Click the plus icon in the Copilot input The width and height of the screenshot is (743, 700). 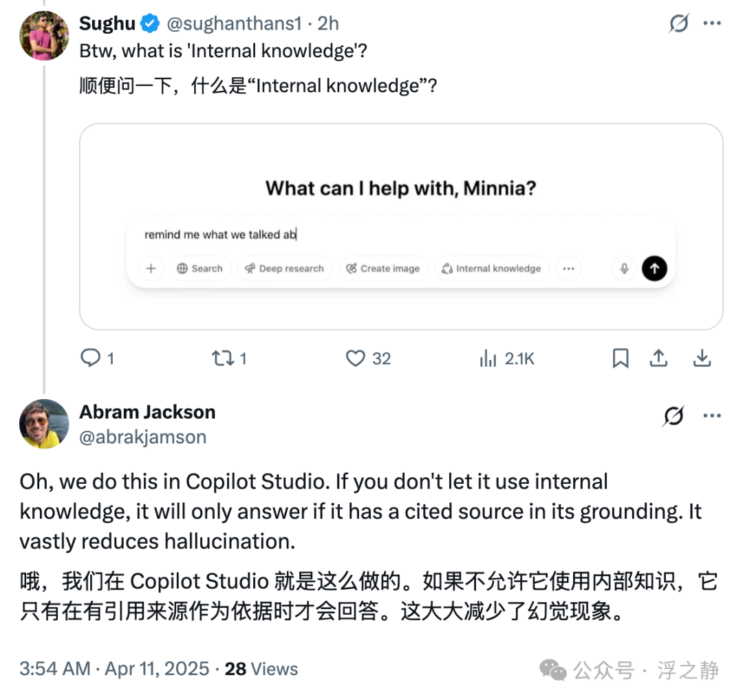coord(150,268)
